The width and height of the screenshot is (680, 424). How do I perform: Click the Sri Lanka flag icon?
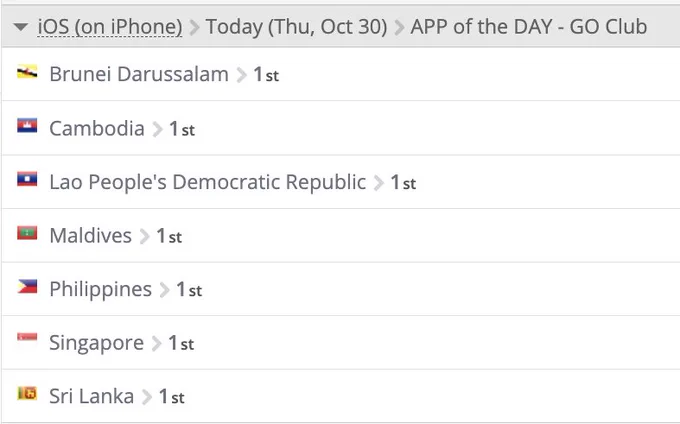click(x=27, y=394)
